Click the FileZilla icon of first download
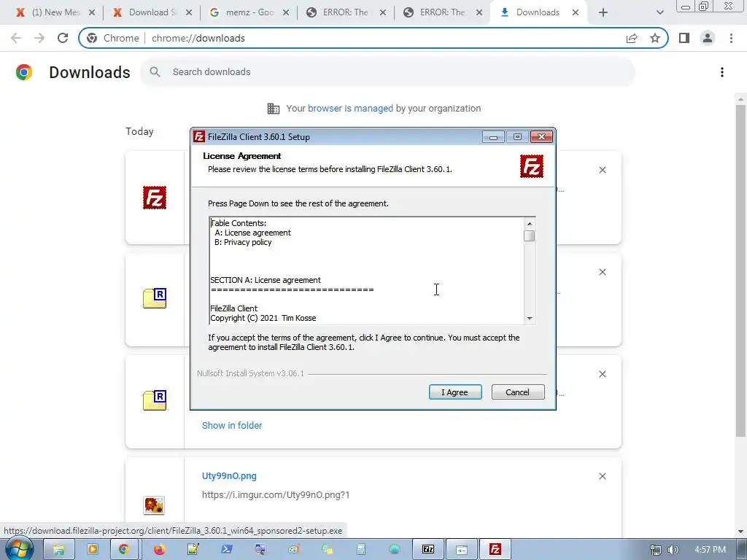The width and height of the screenshot is (747, 560). click(x=155, y=198)
